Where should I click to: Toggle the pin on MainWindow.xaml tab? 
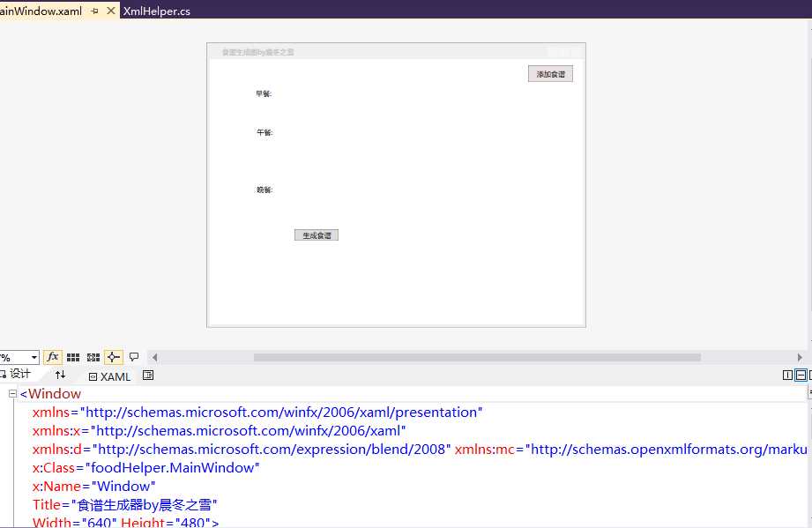pos(94,11)
